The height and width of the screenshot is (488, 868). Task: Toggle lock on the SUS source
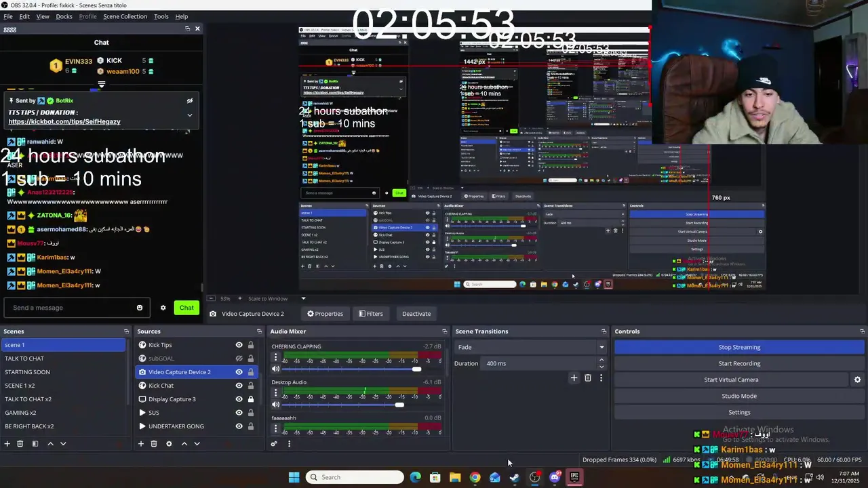click(x=250, y=413)
